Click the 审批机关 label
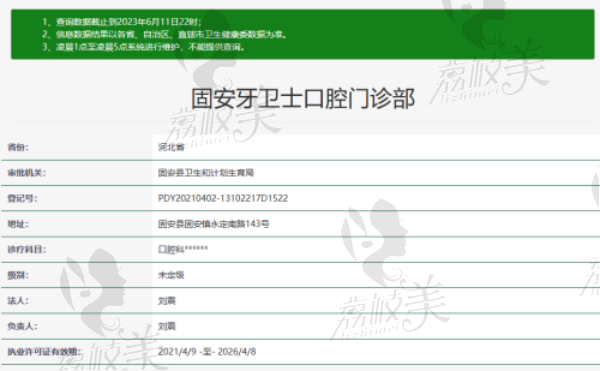Image resolution: width=600 pixels, height=371 pixels. pos(26,173)
